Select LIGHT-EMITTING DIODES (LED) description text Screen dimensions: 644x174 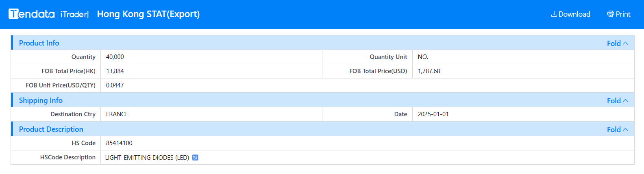tap(147, 158)
